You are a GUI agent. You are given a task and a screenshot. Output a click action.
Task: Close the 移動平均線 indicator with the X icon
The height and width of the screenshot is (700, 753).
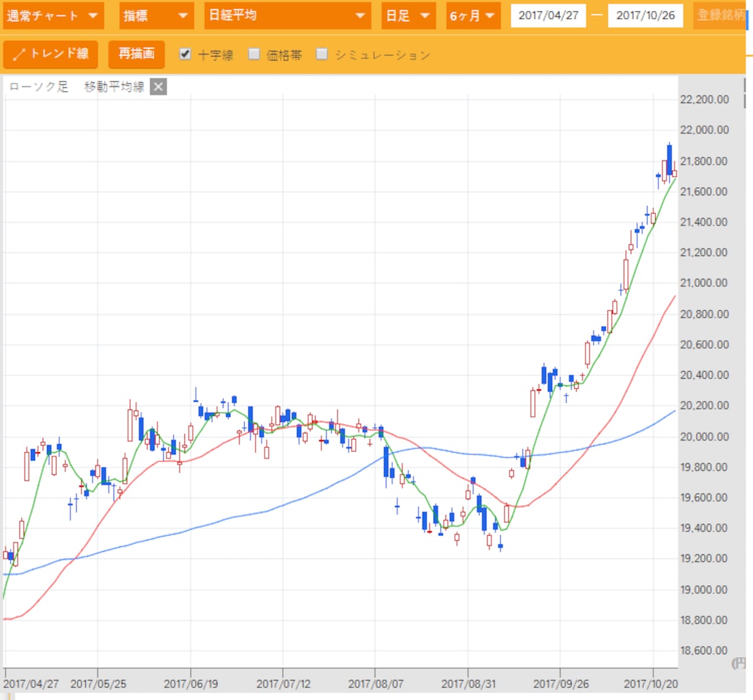coord(159,87)
